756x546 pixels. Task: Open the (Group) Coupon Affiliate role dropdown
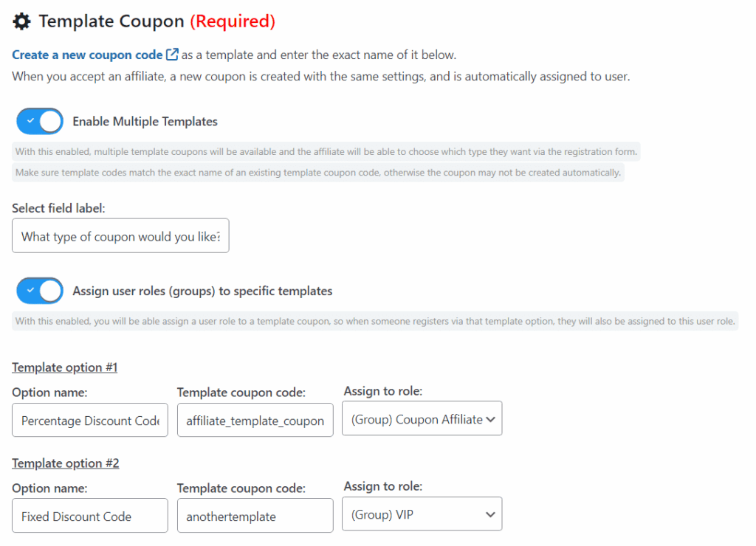click(422, 418)
